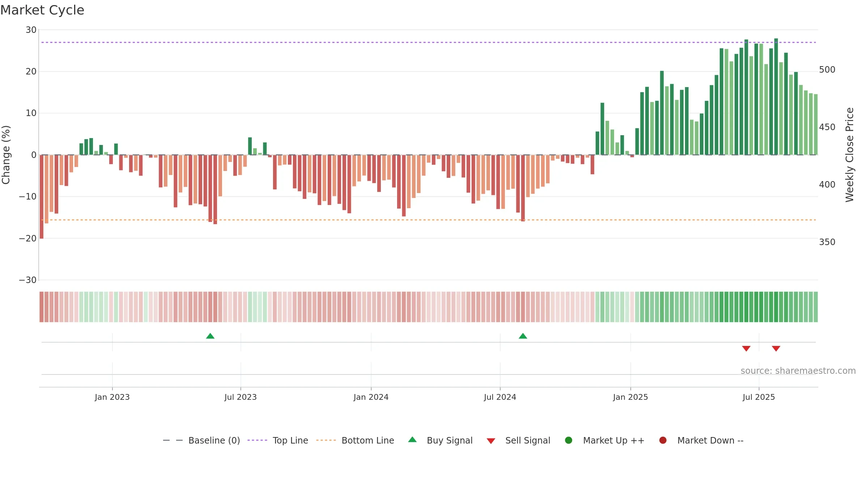Click the green Market Up ++ circle icon

(x=569, y=440)
